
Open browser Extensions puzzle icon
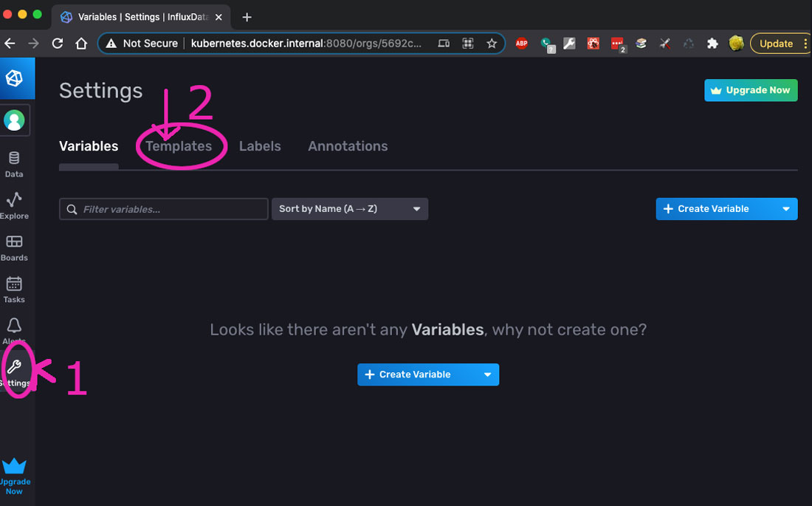712,44
